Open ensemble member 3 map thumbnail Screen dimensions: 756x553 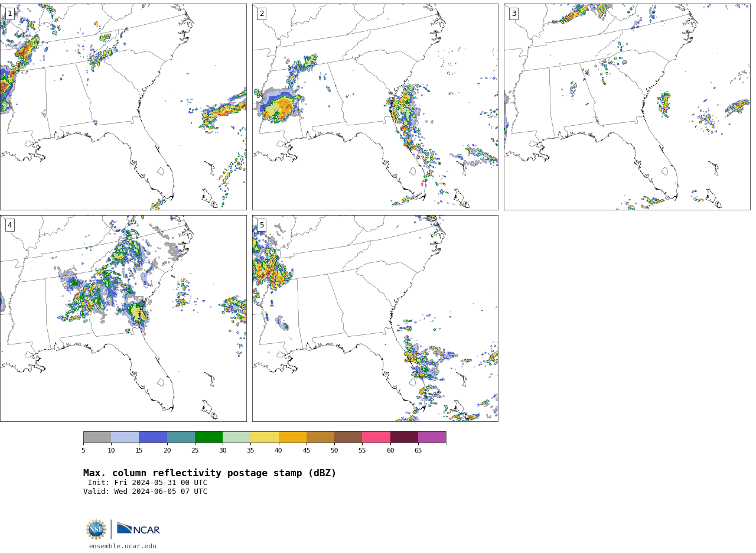pyautogui.click(x=627, y=107)
